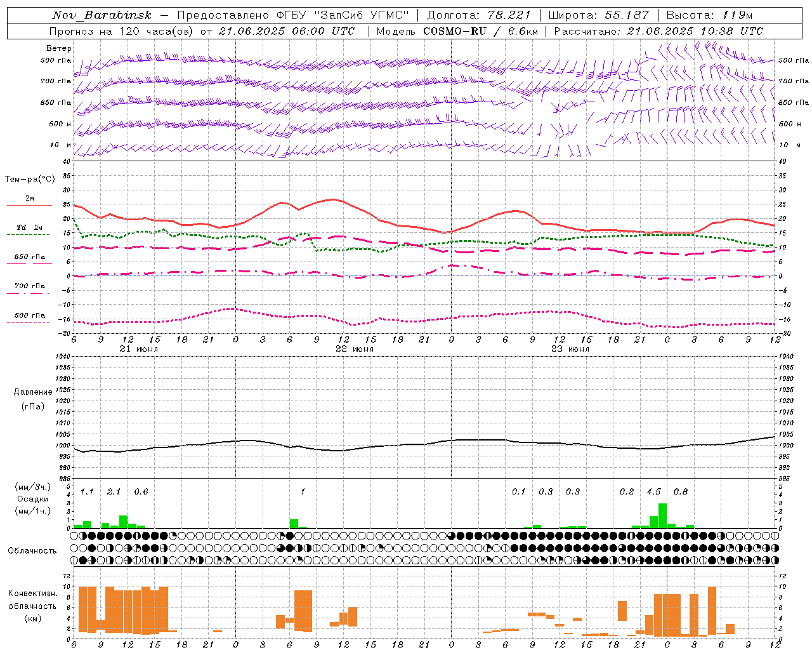The image size is (812, 650).
Task: Click the '22 июня' date label
Action: pyautogui.click(x=355, y=349)
